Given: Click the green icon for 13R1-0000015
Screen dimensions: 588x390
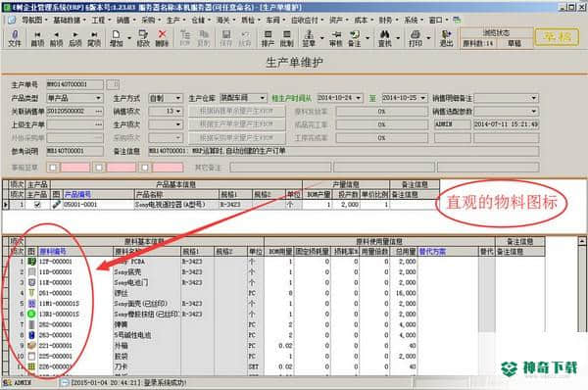Looking at the screenshot, I should click(32, 314).
